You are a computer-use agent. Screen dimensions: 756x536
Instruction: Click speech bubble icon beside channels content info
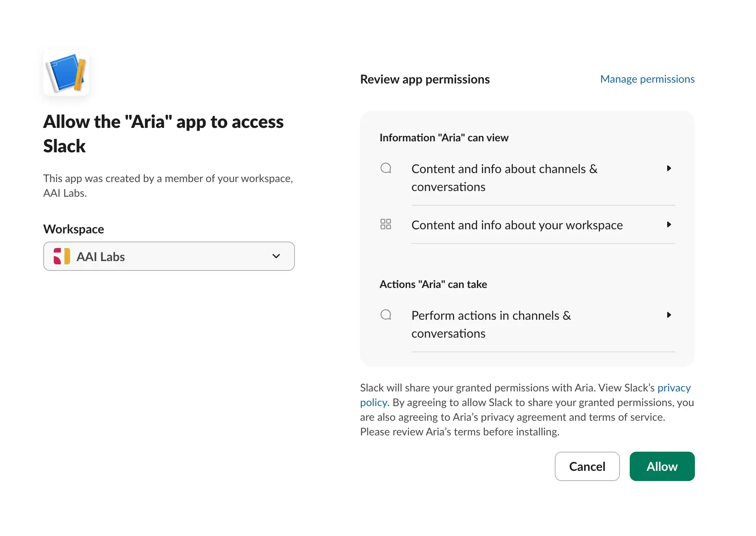(x=386, y=168)
